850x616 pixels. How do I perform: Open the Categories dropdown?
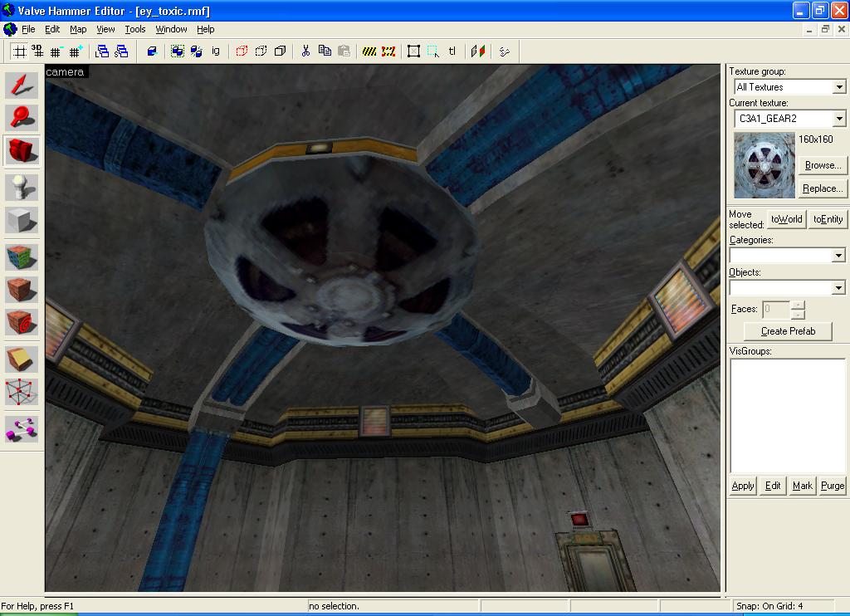click(x=838, y=256)
